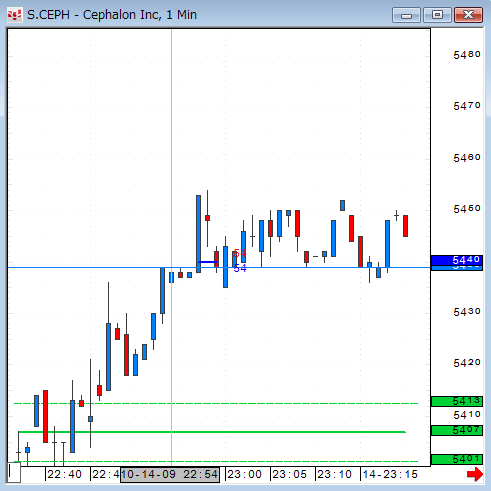Click the highlighted 10-14-09 22:54 cursor time label
491x491 pixels.
tap(170, 474)
